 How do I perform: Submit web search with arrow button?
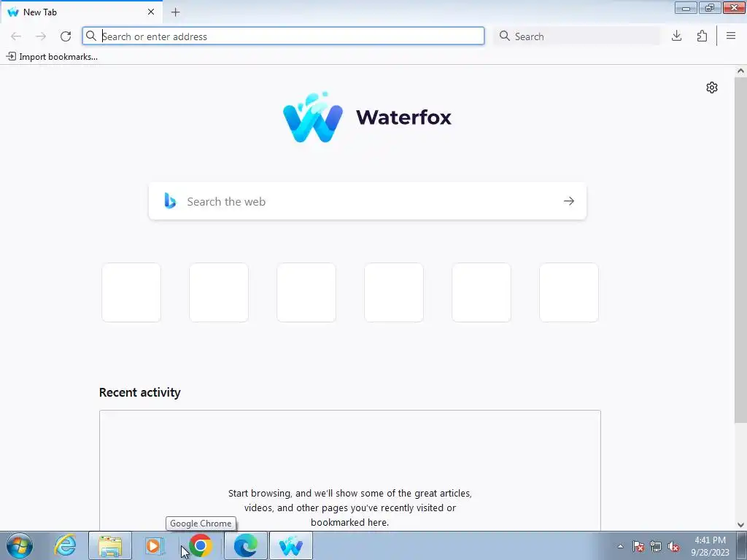(x=569, y=201)
